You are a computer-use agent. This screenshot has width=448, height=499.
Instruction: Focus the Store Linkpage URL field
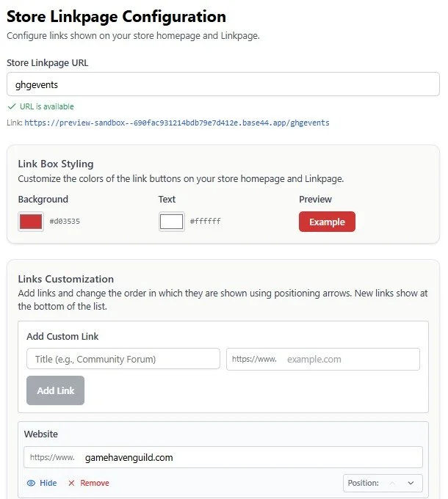223,84
